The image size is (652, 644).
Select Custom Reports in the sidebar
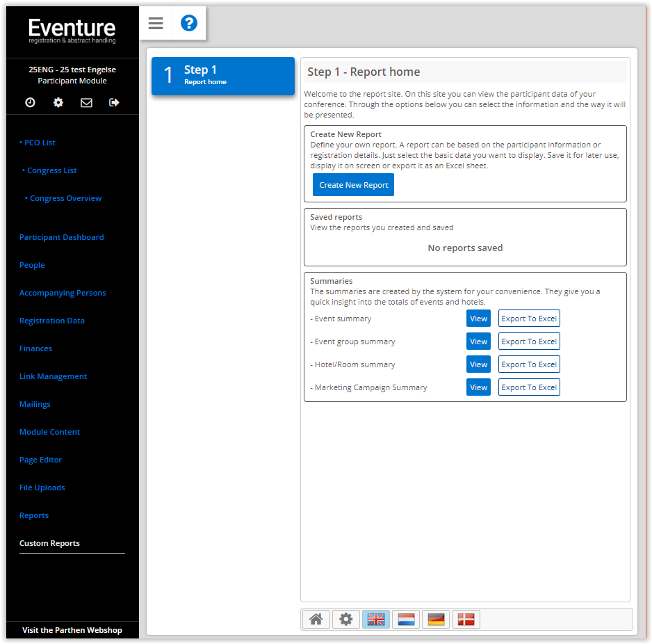point(49,543)
